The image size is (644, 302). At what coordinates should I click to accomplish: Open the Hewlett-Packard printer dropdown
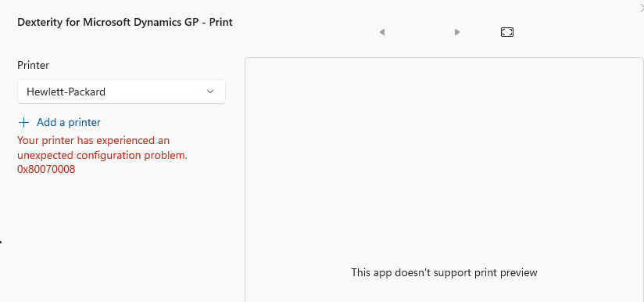click(121, 92)
